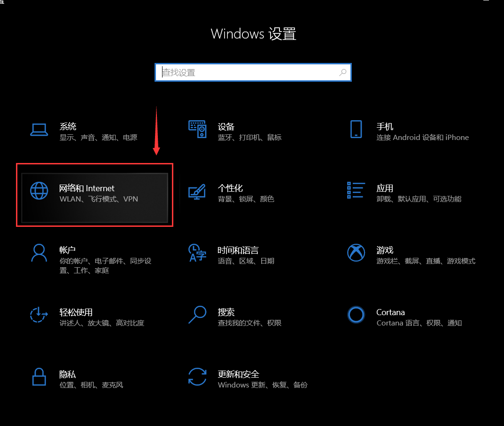The image size is (504, 426).
Task: Open the Ease of Access icon
Action: (39, 314)
